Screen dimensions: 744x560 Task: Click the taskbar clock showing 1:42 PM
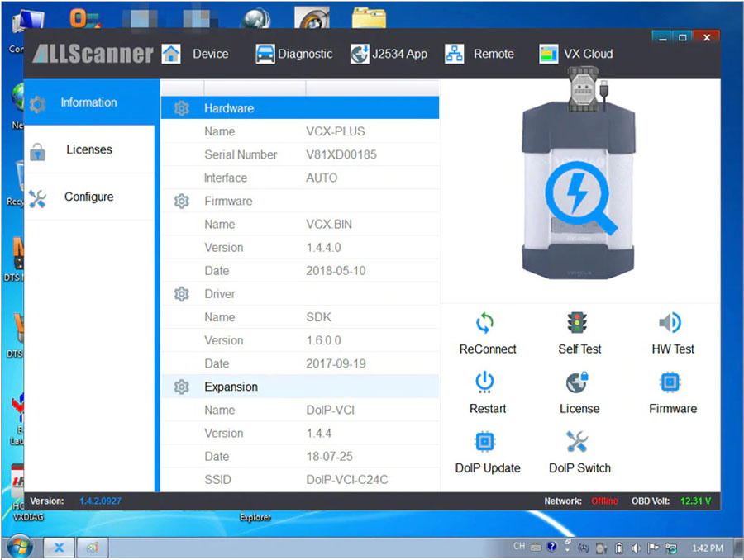pos(707,548)
